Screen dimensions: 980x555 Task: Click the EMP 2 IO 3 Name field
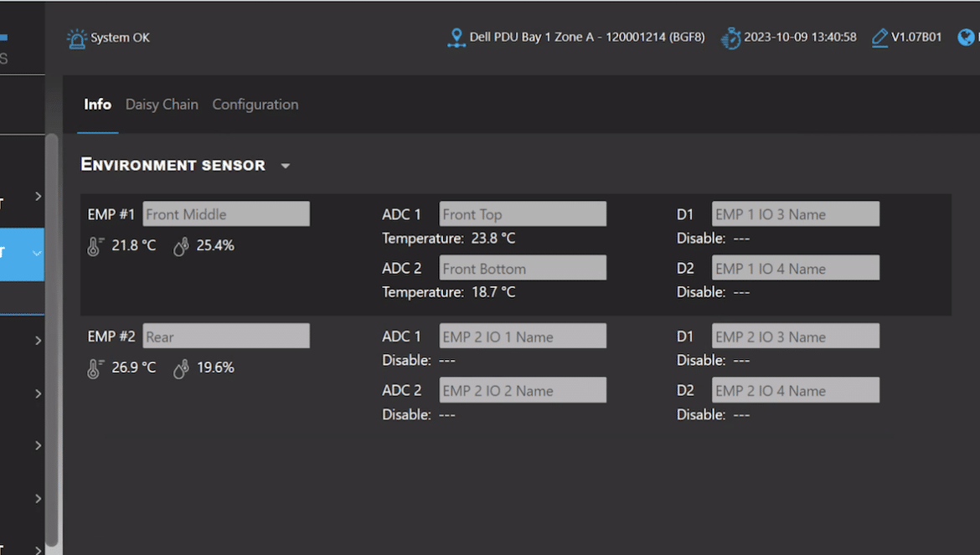(x=796, y=336)
